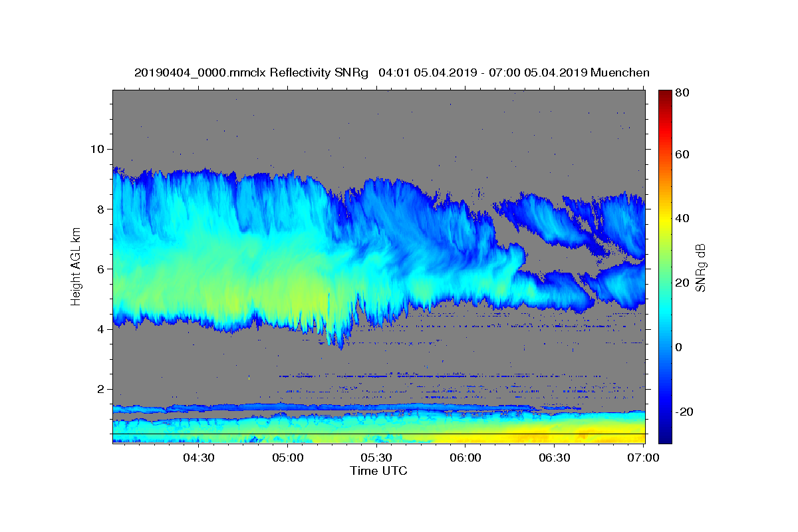The image size is (798, 532).
Task: Click the colorbar value -20
Action: (x=684, y=412)
